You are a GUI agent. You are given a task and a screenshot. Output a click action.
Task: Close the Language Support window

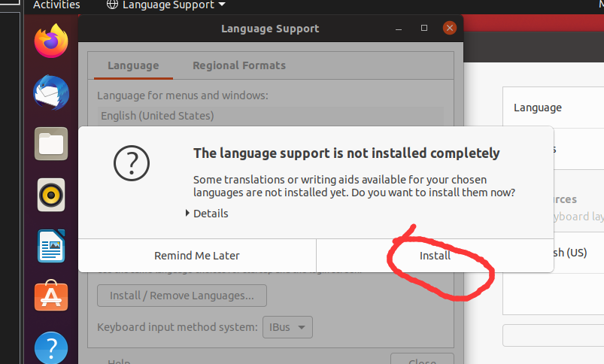(x=449, y=29)
